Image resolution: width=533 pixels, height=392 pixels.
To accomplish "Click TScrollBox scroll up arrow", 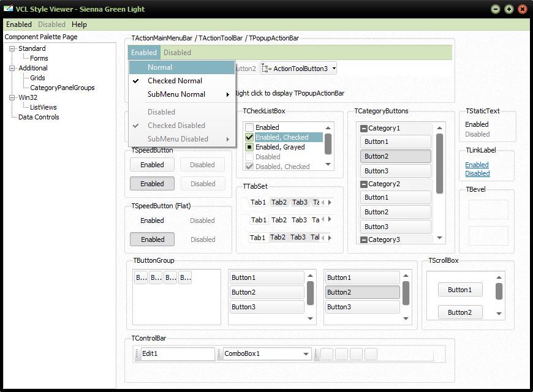I will pos(499,277).
